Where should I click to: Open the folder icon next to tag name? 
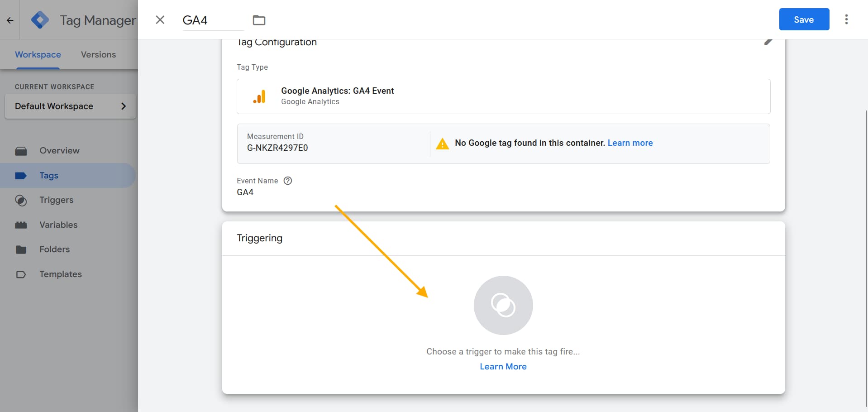pos(259,20)
